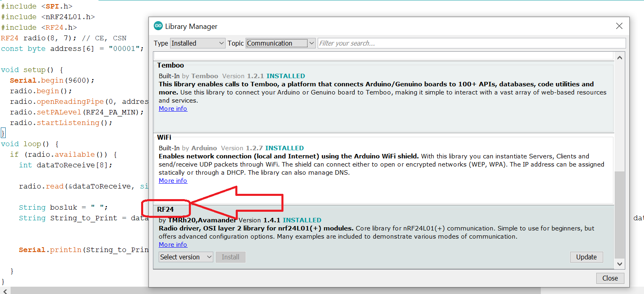Click the Install button for RF24
644x294 pixels.
(x=230, y=257)
